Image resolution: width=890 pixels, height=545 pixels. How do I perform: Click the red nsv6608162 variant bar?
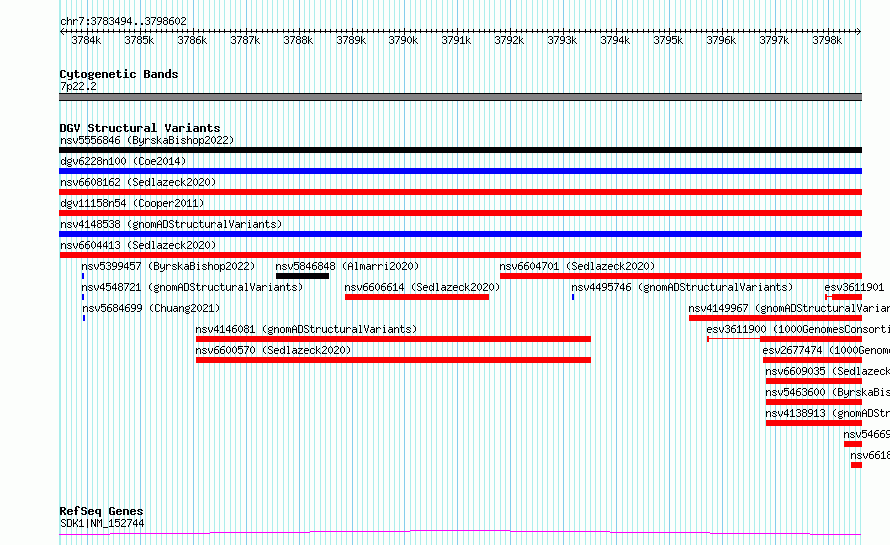point(460,192)
